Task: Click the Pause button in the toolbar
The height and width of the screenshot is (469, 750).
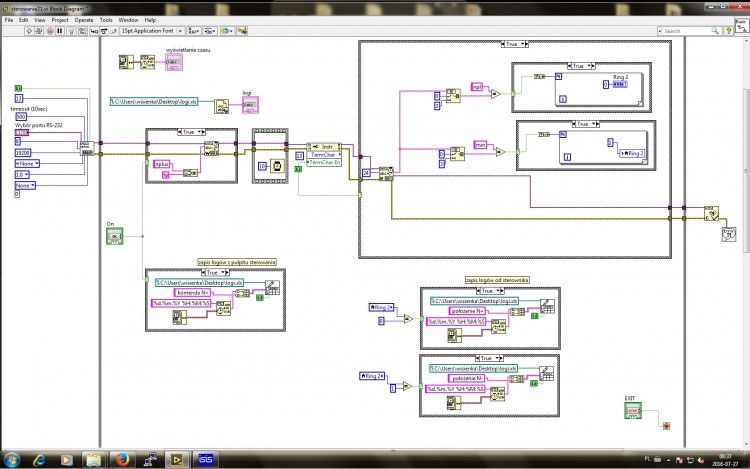Action: [60, 31]
